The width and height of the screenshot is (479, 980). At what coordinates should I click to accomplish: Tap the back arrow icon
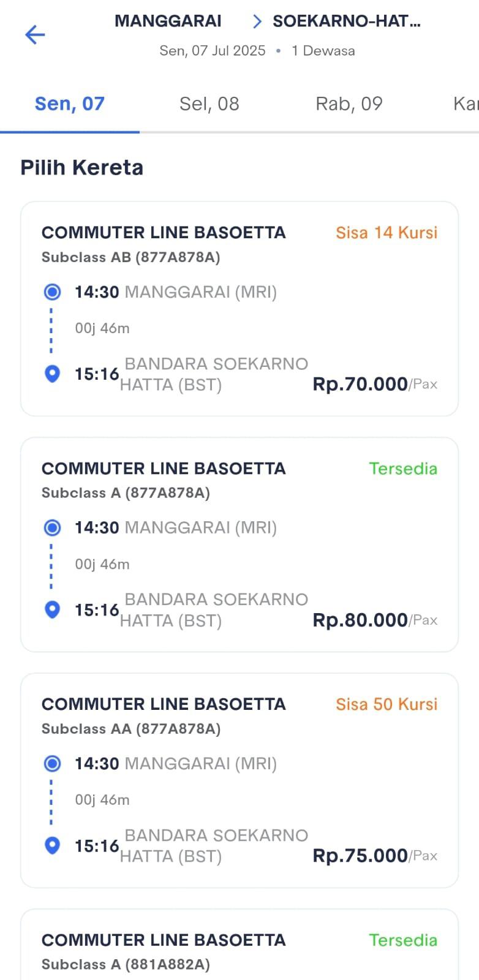[35, 34]
